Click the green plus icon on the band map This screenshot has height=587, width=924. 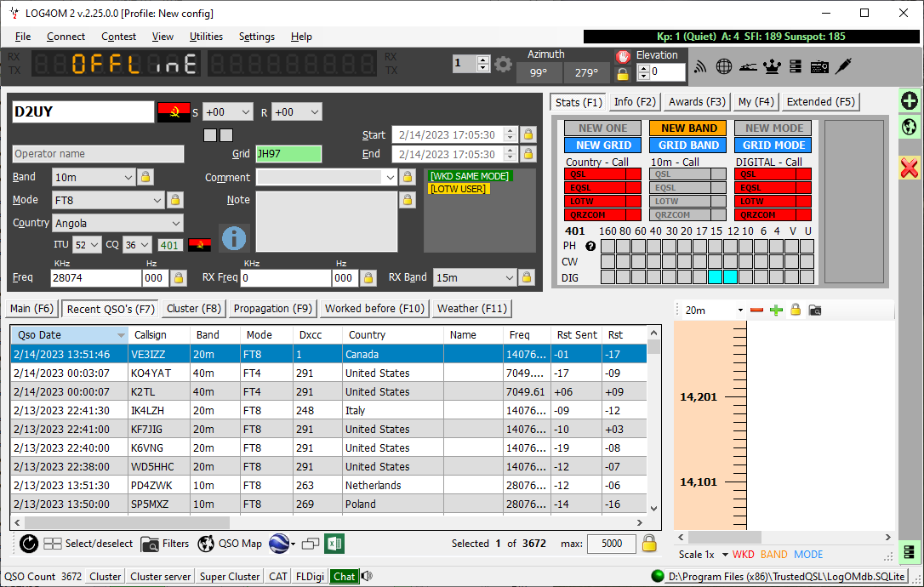click(x=776, y=310)
